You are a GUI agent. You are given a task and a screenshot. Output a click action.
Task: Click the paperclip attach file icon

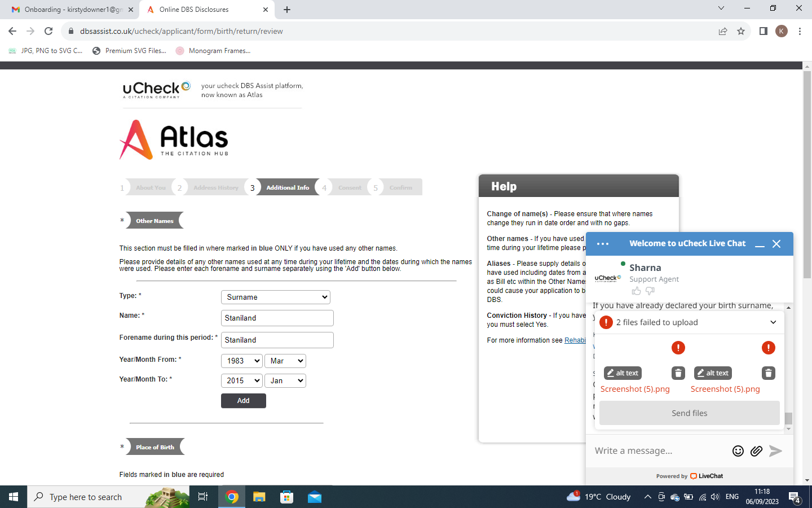(x=756, y=450)
